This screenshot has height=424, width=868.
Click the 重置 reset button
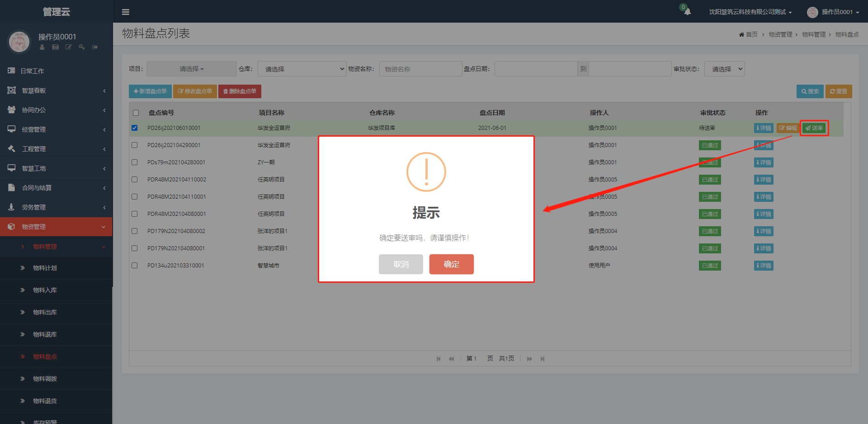click(x=839, y=91)
